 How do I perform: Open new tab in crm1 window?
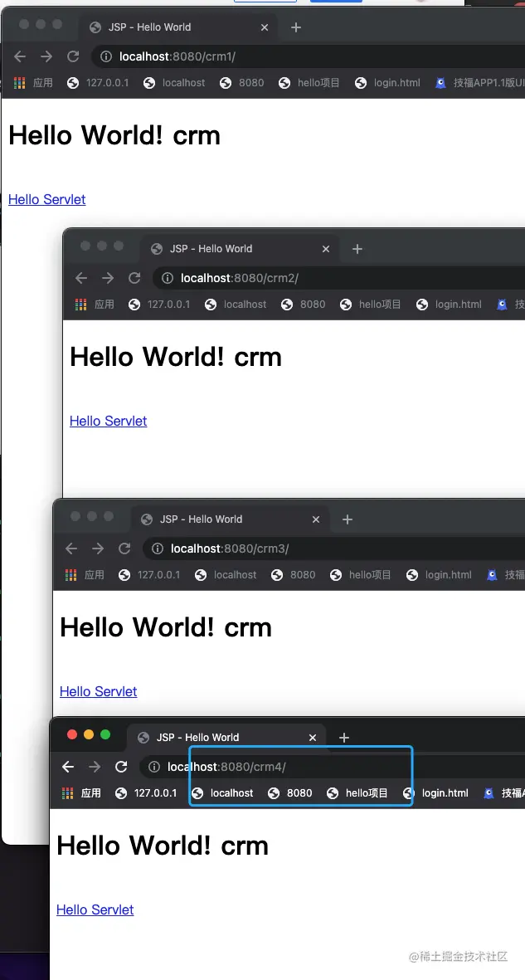pos(296,27)
